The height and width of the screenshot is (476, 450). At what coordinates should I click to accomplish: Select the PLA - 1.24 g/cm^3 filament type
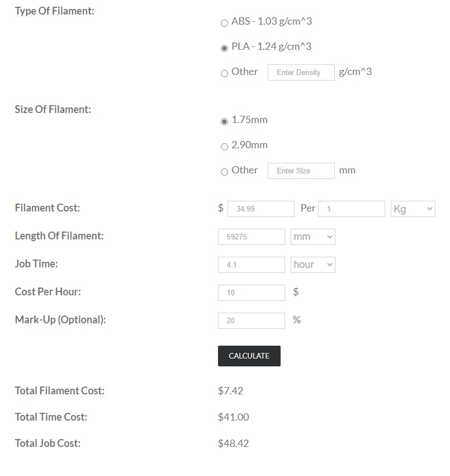point(225,48)
